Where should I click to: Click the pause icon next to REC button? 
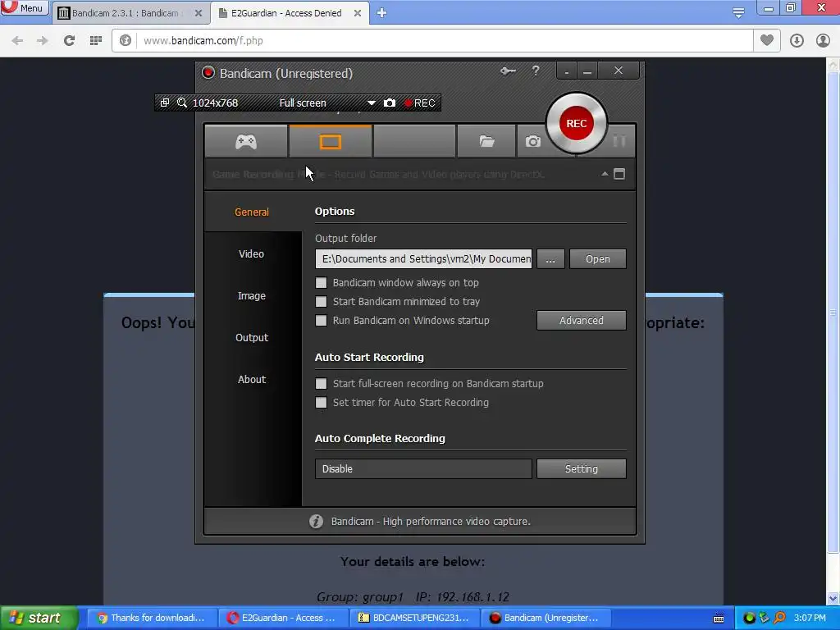619,141
